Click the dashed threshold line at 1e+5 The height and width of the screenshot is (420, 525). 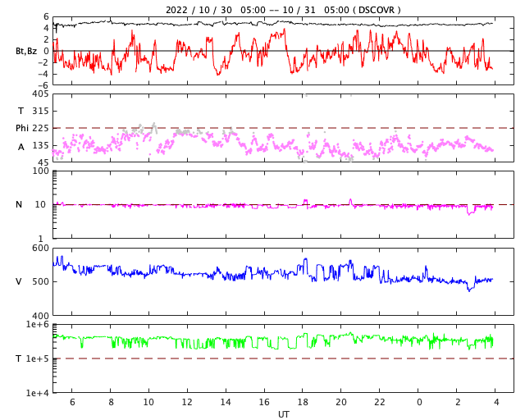pos(283,358)
